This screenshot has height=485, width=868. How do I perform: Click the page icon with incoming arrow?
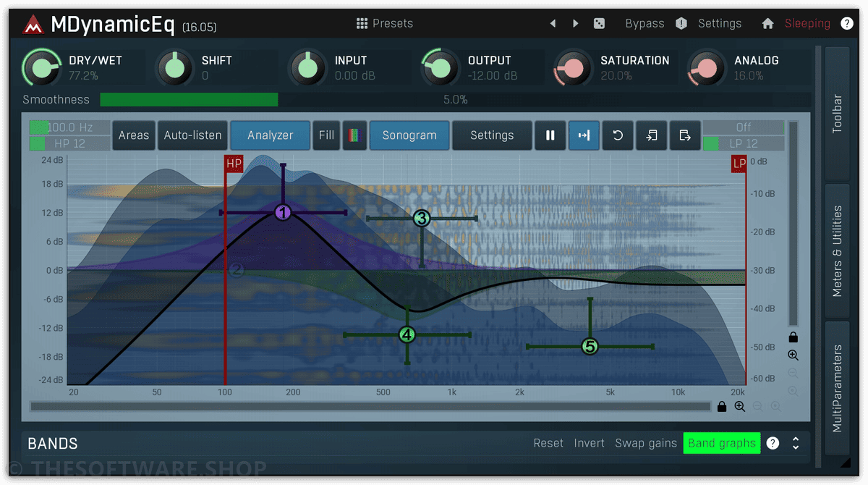(652, 135)
